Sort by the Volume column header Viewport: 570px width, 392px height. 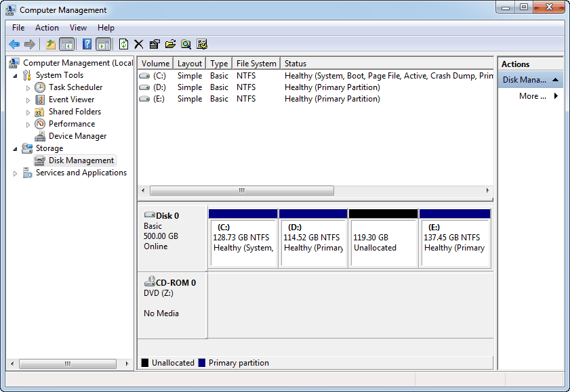155,64
